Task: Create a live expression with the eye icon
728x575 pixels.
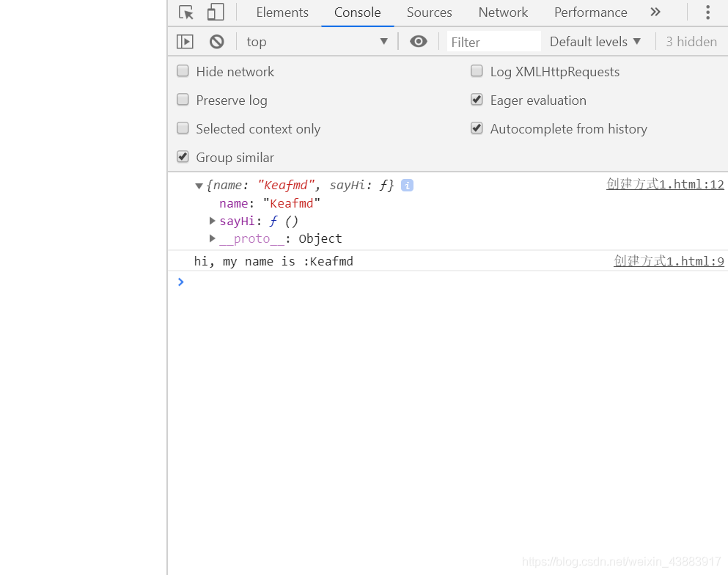Action: [x=419, y=41]
